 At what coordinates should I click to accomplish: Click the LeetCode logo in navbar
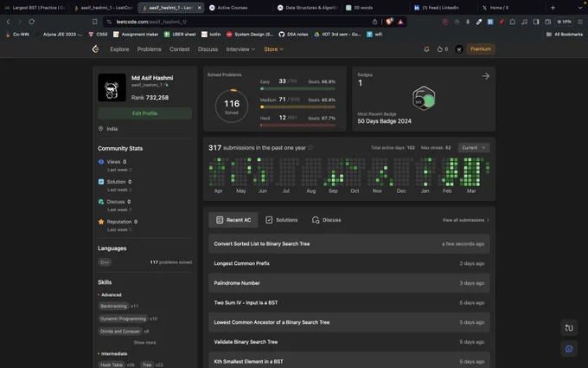click(96, 48)
